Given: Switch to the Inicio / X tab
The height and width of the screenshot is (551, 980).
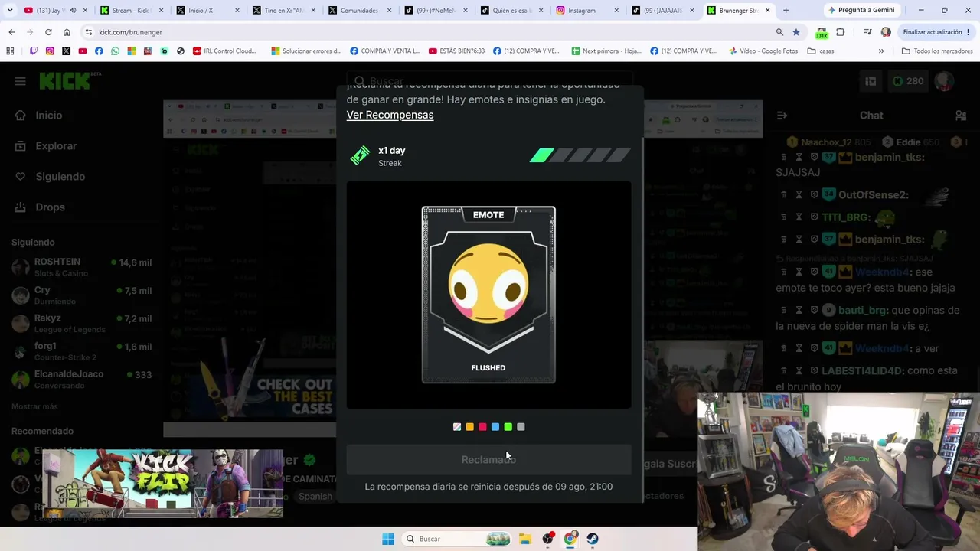Looking at the screenshot, I should (x=207, y=11).
